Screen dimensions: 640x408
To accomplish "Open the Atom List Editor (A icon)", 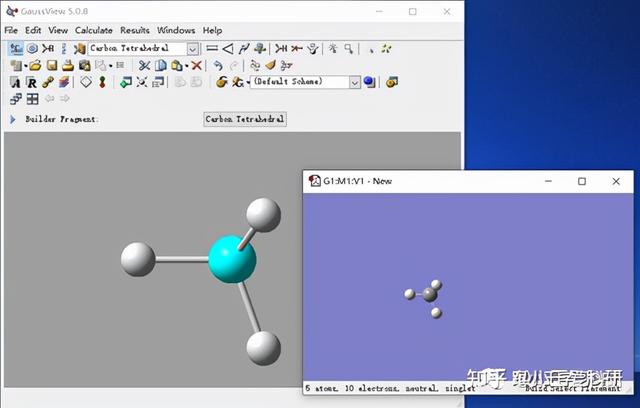I will [15, 82].
